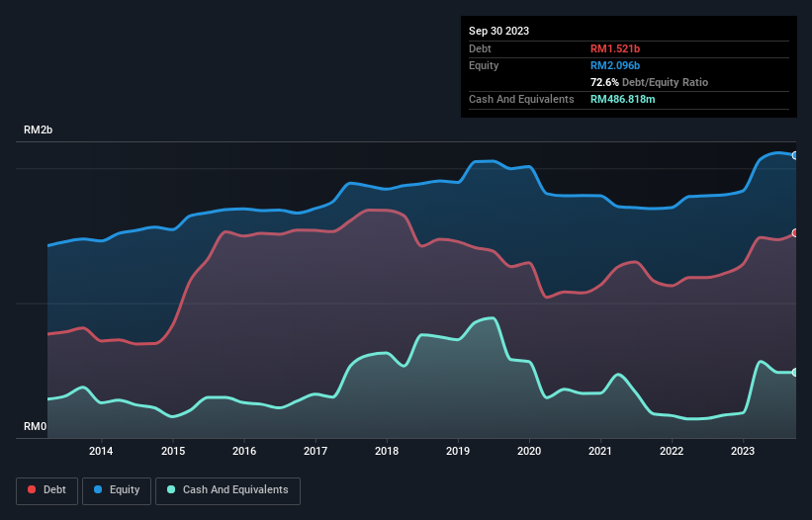The width and height of the screenshot is (812, 520).
Task: Click the red dot beside Debt legend
Action: [33, 490]
